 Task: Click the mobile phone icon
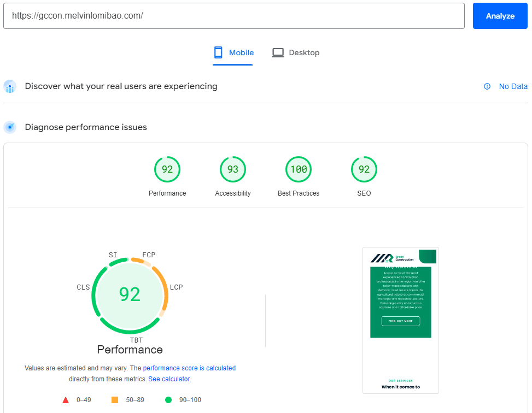point(218,52)
